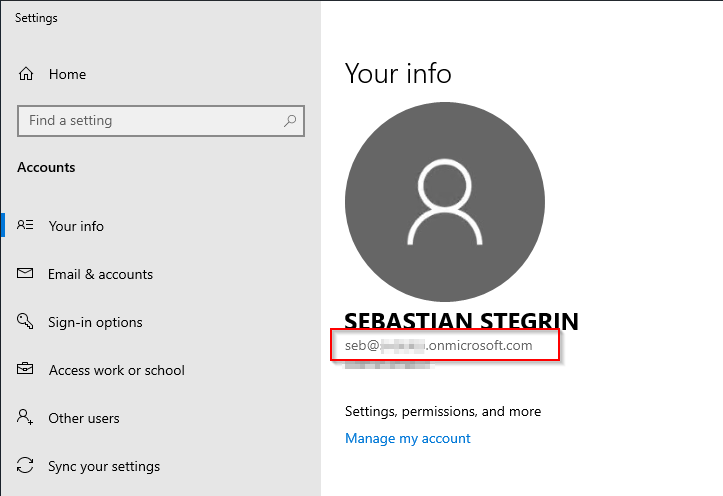Open the Sync your settings page
The height and width of the screenshot is (496, 723).
point(104,466)
